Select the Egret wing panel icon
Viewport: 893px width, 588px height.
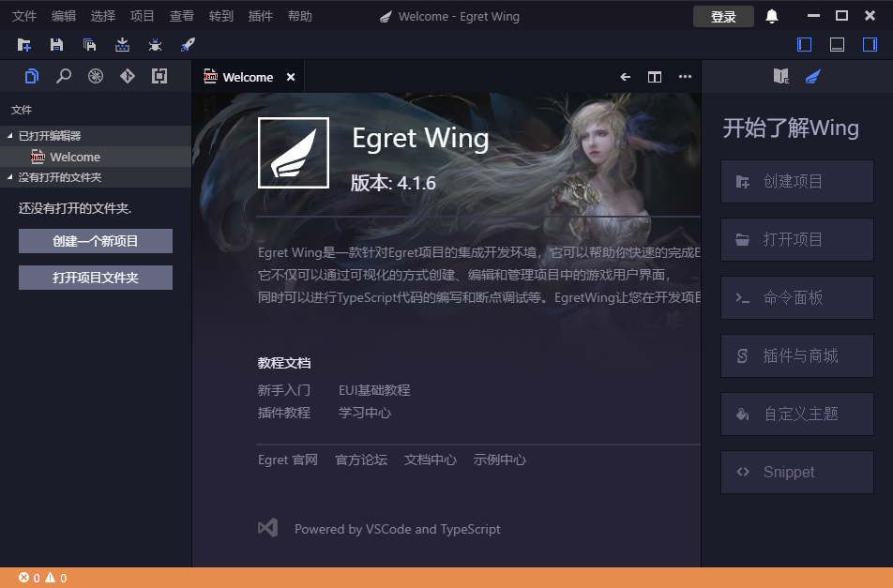click(x=812, y=76)
